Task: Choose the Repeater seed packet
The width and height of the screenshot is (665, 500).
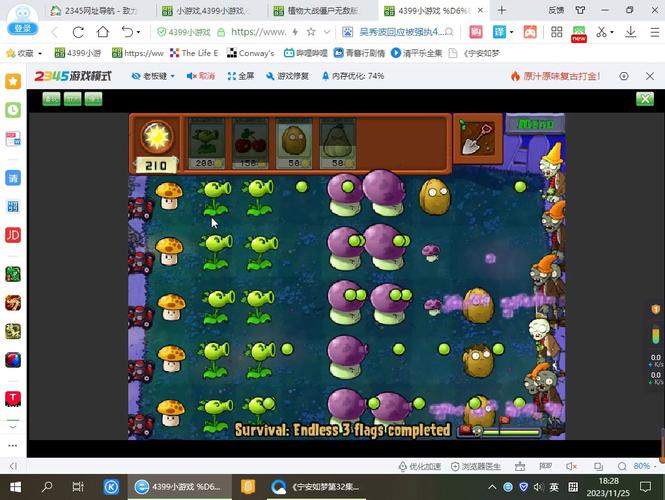Action: tap(206, 142)
